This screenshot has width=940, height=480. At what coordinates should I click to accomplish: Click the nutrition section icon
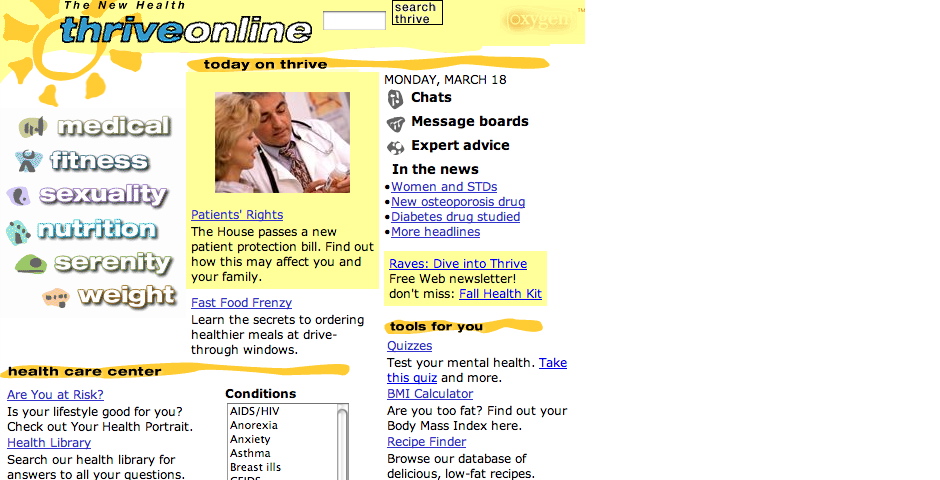[x=19, y=233]
